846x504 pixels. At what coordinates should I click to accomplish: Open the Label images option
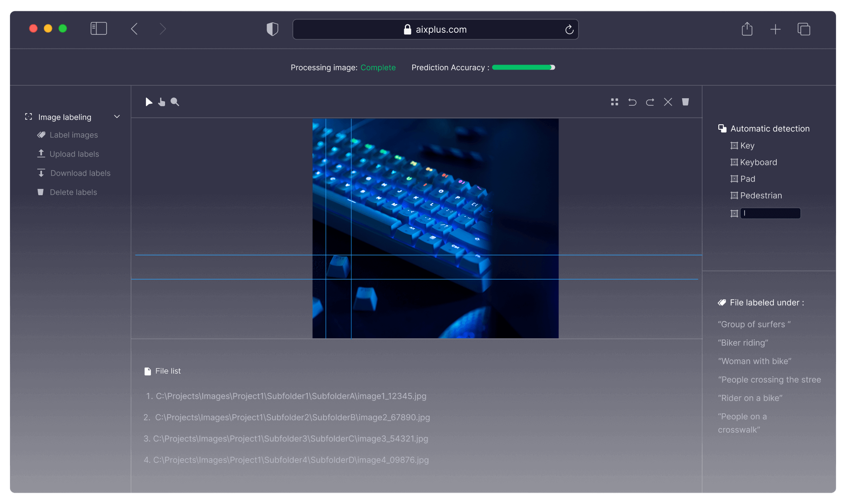[x=73, y=134]
